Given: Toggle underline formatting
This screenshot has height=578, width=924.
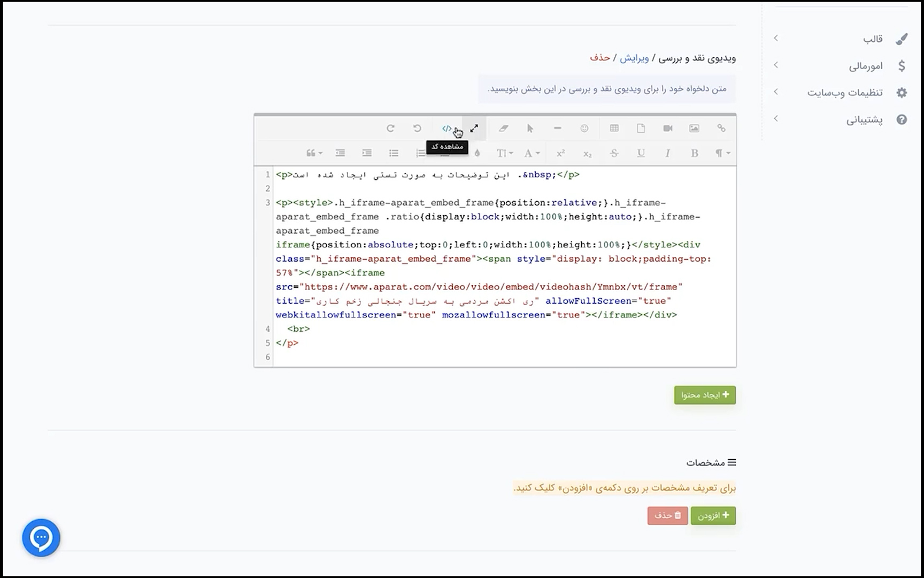Looking at the screenshot, I should click(641, 154).
